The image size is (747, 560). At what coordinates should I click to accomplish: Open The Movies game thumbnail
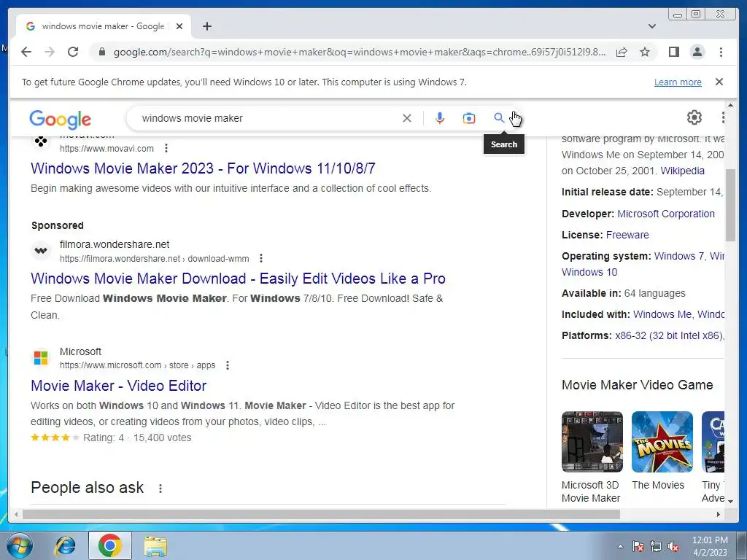pyautogui.click(x=662, y=441)
